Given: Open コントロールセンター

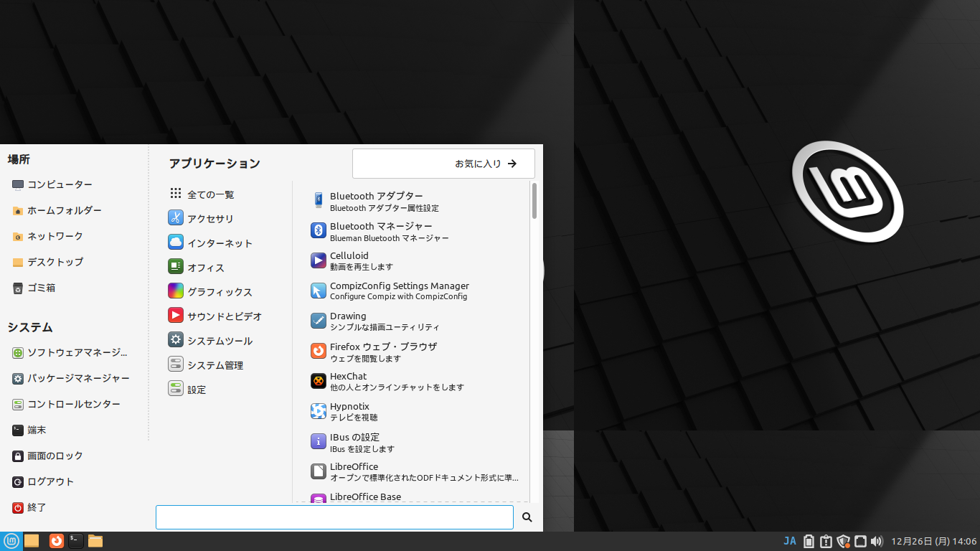Looking at the screenshot, I should tap(66, 404).
